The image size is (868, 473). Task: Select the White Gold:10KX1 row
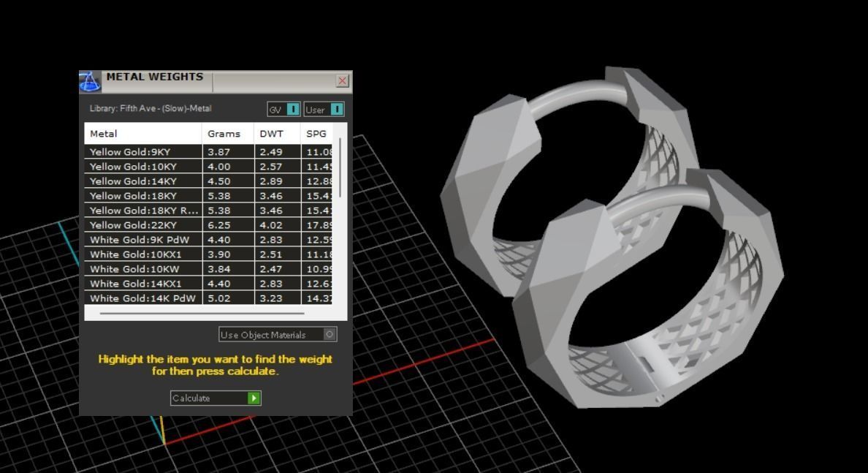[x=208, y=254]
